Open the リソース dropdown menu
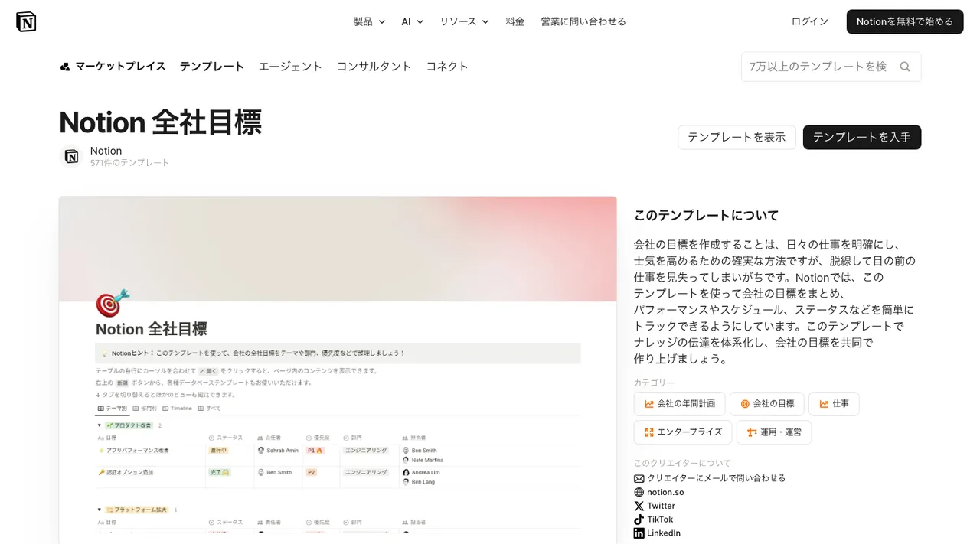980x544 pixels. pyautogui.click(x=464, y=21)
